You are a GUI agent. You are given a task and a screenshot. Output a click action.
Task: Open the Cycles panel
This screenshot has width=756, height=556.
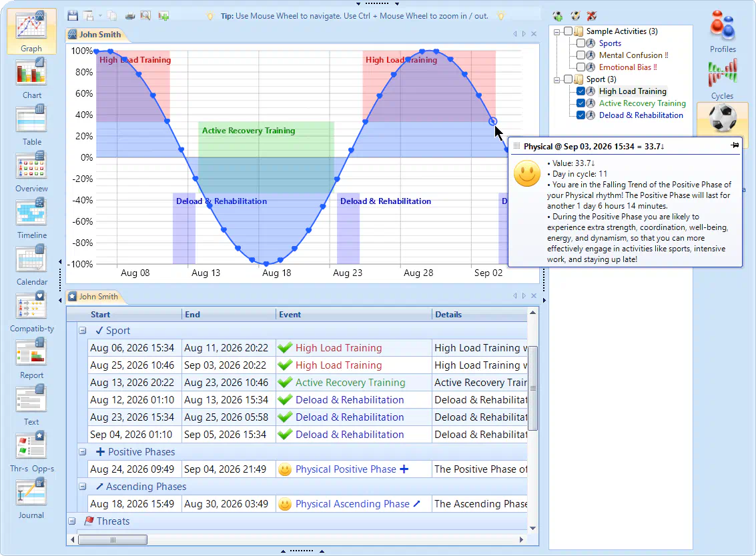[722, 79]
